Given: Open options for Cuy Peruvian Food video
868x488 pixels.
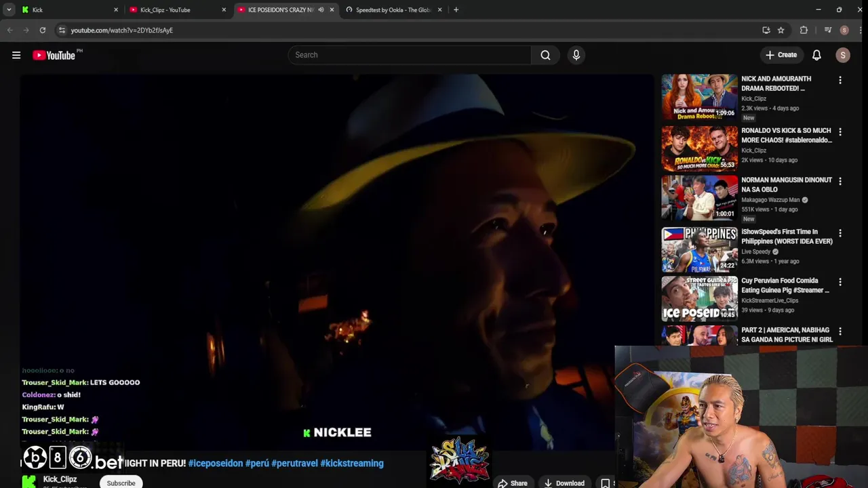Looking at the screenshot, I should [840, 281].
